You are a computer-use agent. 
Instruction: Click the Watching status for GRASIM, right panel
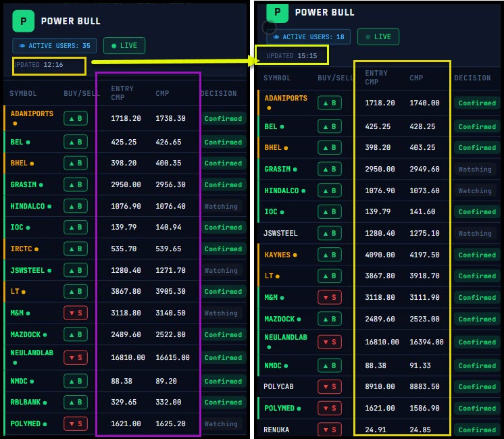point(475,169)
